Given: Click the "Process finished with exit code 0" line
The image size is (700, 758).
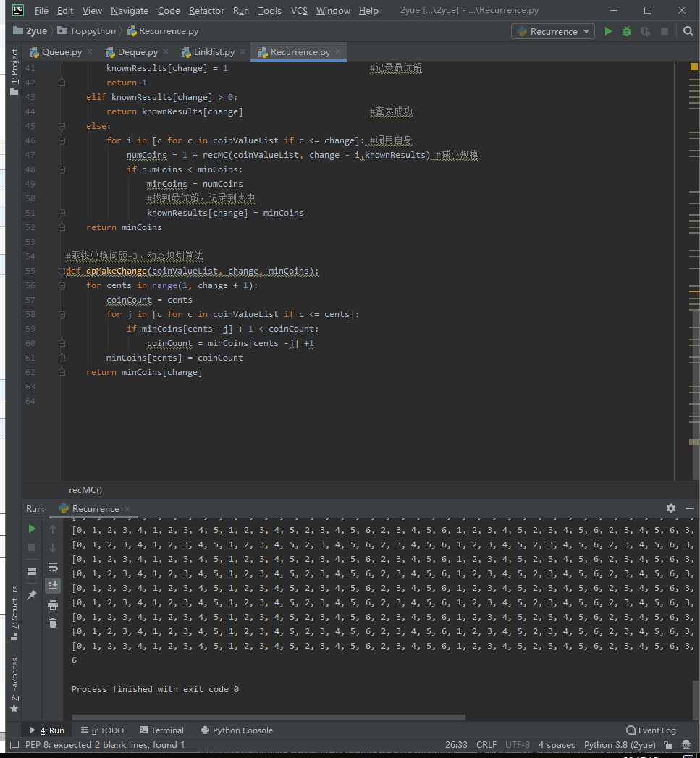Looking at the screenshot, I should tap(155, 689).
